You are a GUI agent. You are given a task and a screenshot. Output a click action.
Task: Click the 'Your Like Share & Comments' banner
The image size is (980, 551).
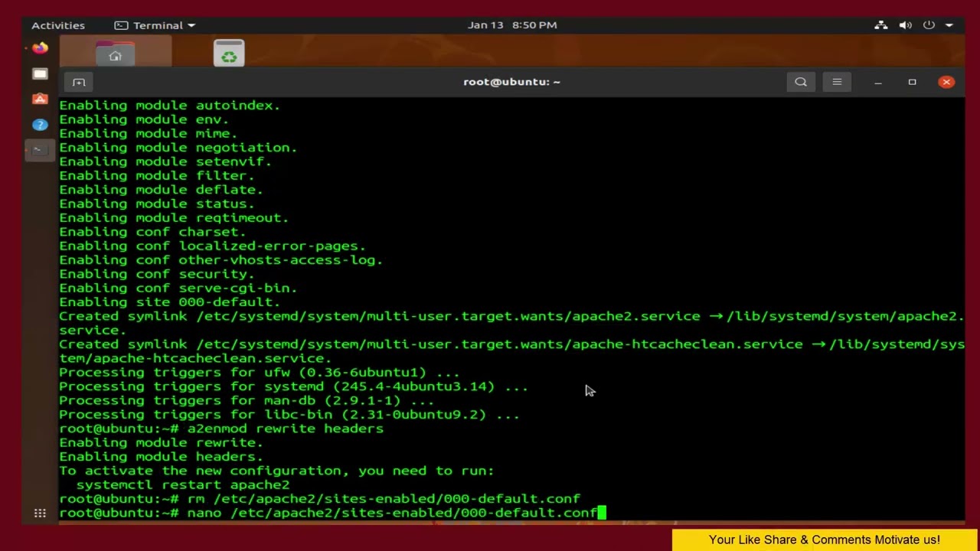pos(825,540)
